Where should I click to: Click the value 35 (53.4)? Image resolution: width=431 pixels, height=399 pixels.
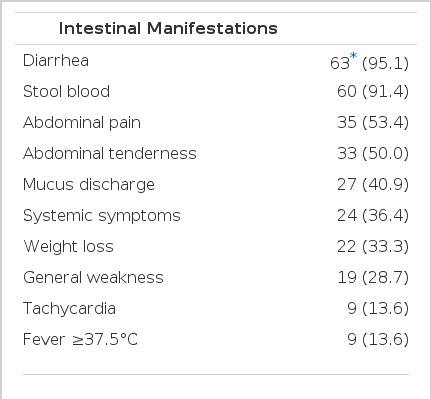point(373,122)
